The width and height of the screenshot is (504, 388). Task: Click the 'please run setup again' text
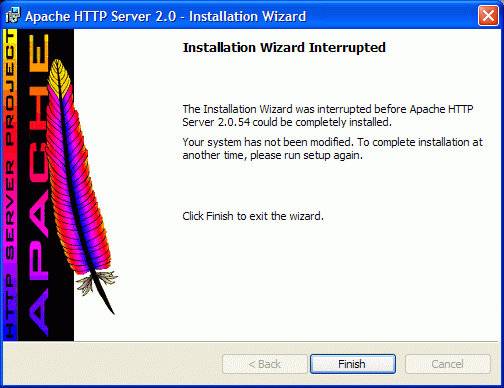coord(306,156)
